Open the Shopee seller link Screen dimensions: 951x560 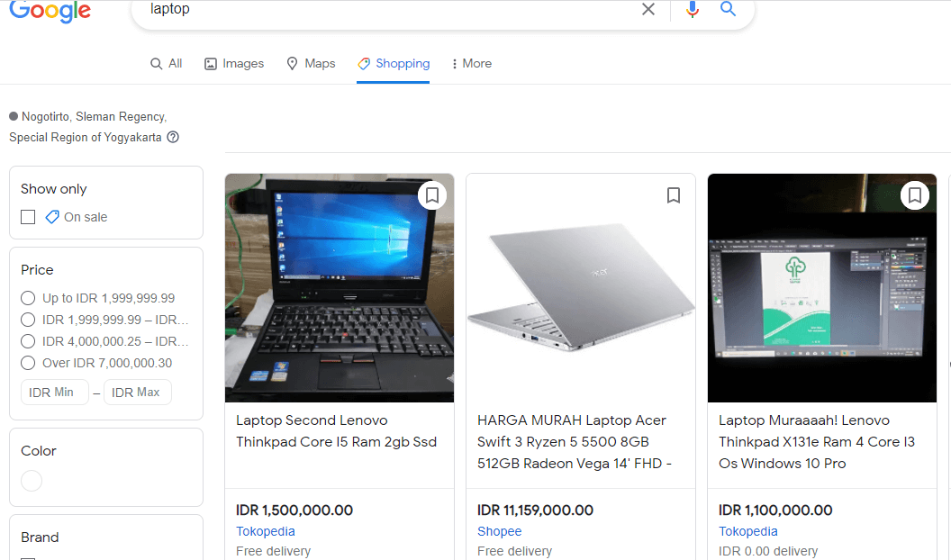(499, 531)
